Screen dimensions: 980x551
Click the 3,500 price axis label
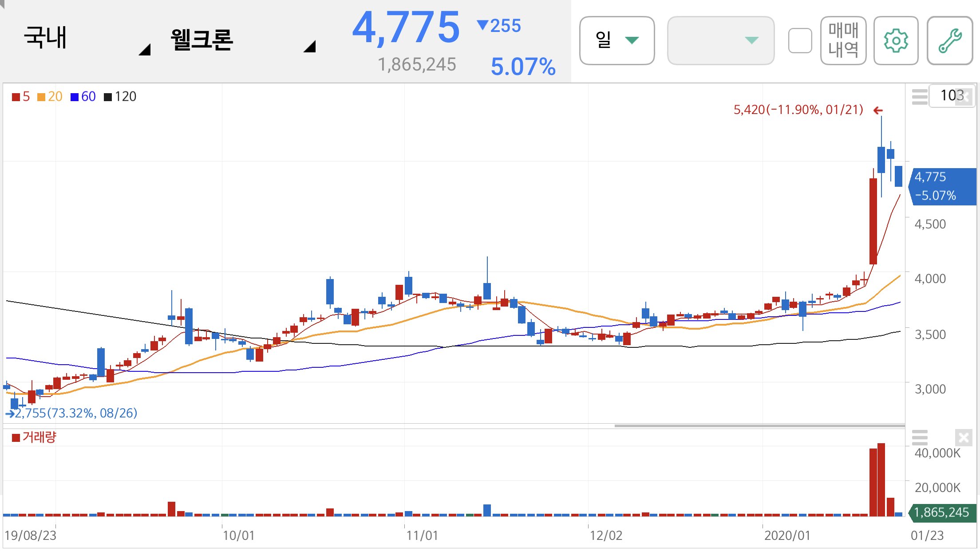coord(930,335)
